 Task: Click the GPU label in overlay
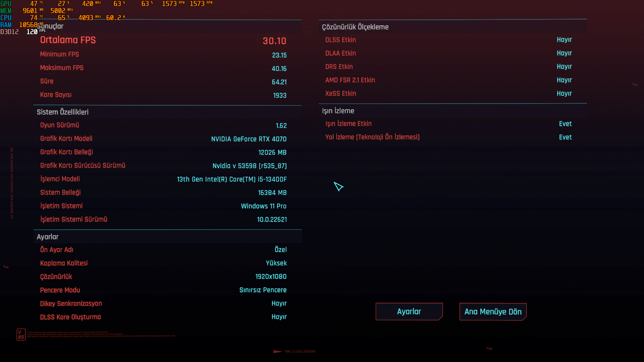pos(6,4)
